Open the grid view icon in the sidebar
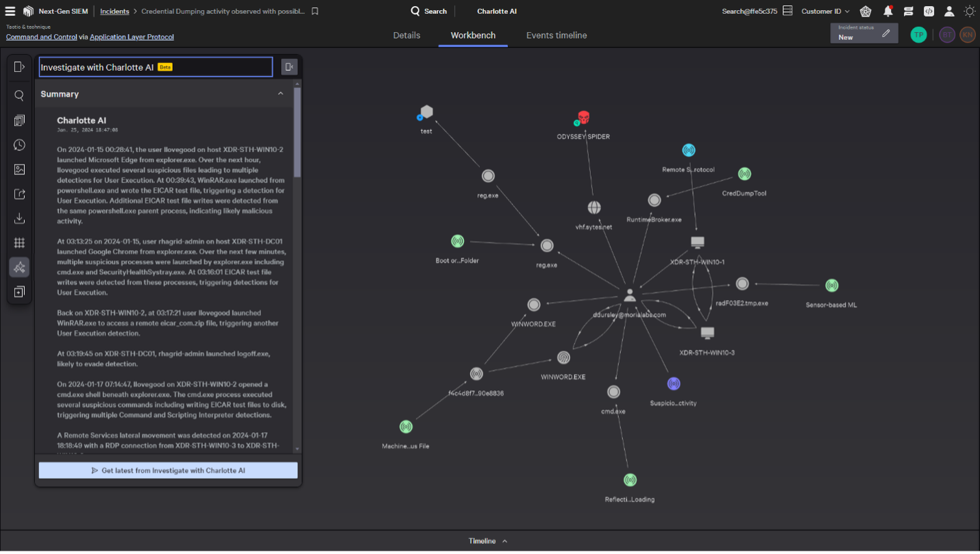This screenshot has width=980, height=554. (x=19, y=242)
